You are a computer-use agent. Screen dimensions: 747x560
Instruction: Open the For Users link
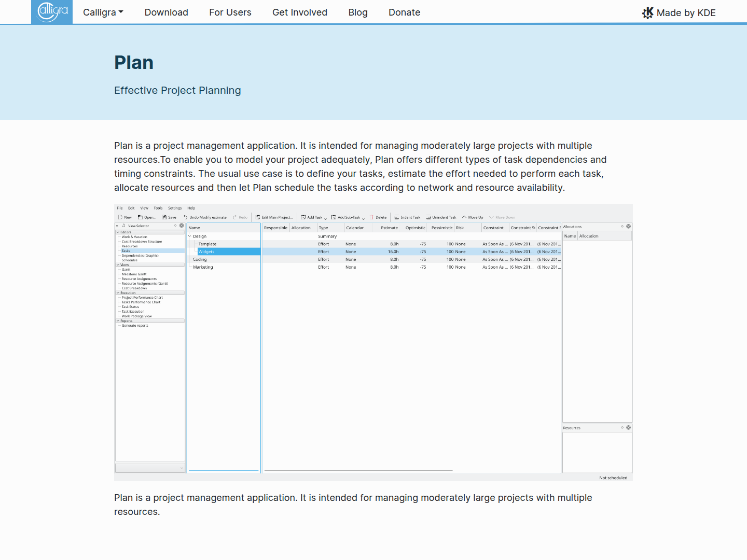coord(230,12)
